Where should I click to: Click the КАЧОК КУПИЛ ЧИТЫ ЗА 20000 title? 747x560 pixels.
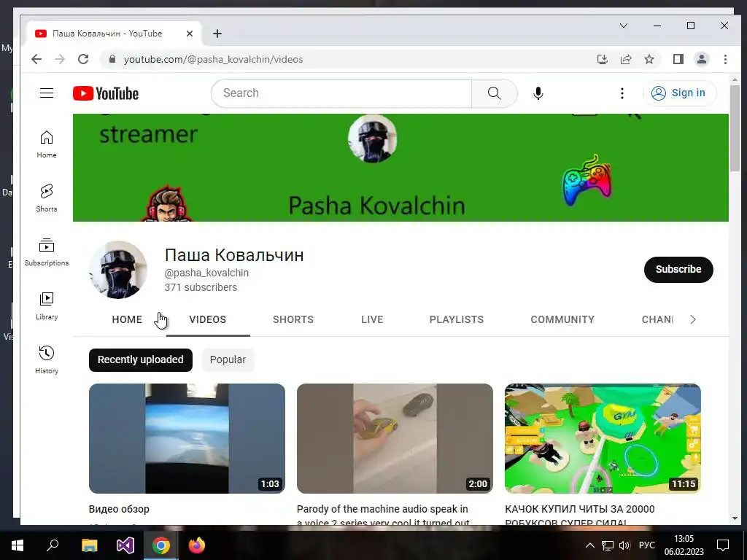tap(580, 516)
